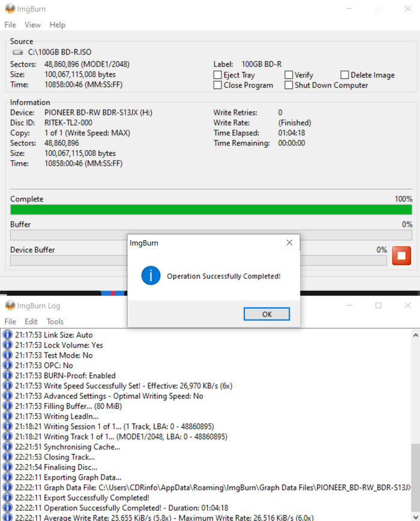Enable the Eject Tray checkbox
This screenshot has width=420, height=521.
(x=217, y=75)
